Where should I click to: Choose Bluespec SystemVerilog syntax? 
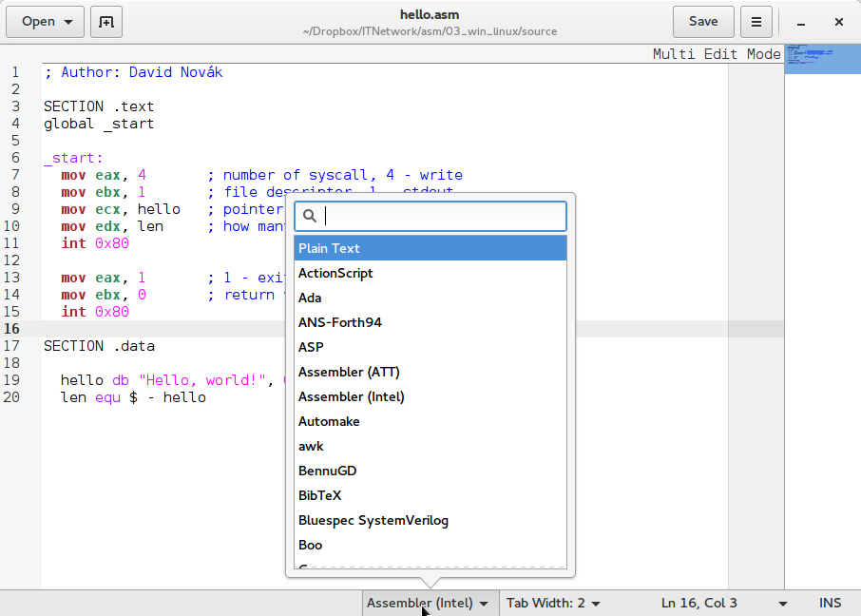[x=430, y=520]
